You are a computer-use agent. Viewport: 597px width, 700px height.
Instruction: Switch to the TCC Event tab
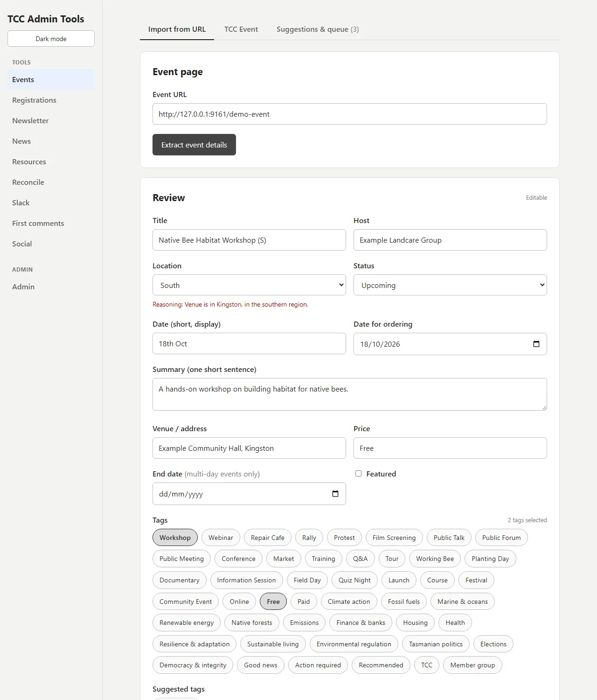point(241,29)
